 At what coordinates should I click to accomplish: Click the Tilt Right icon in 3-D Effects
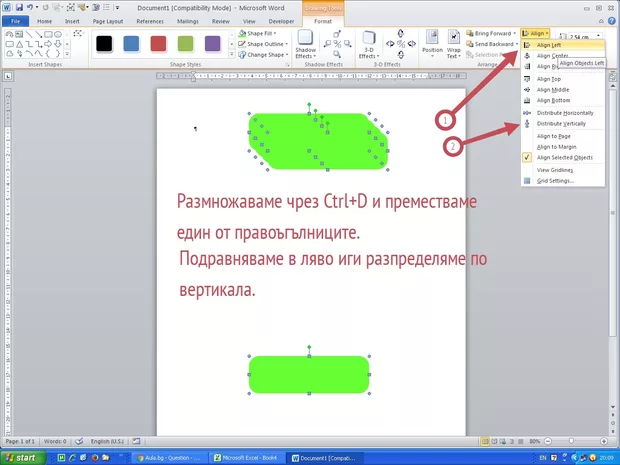(411, 44)
